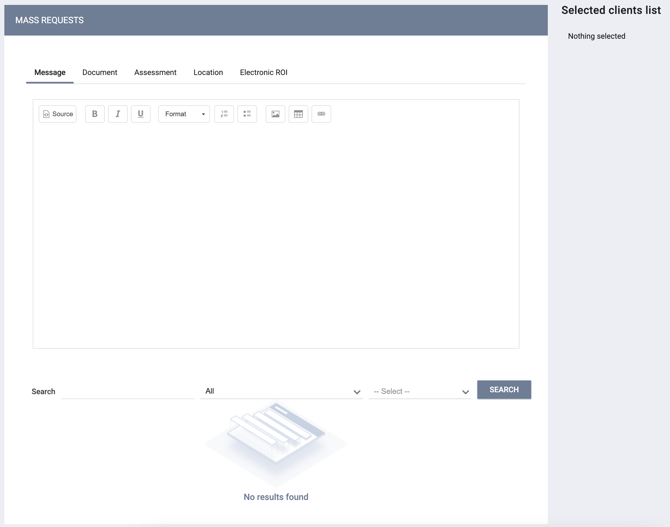
Task: Open the Assessment tab
Action: [x=155, y=73]
